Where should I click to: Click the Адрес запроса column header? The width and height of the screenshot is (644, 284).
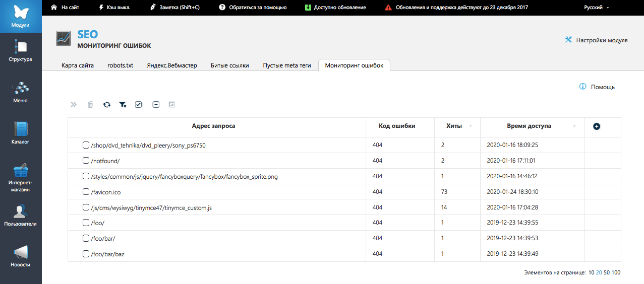(x=213, y=126)
